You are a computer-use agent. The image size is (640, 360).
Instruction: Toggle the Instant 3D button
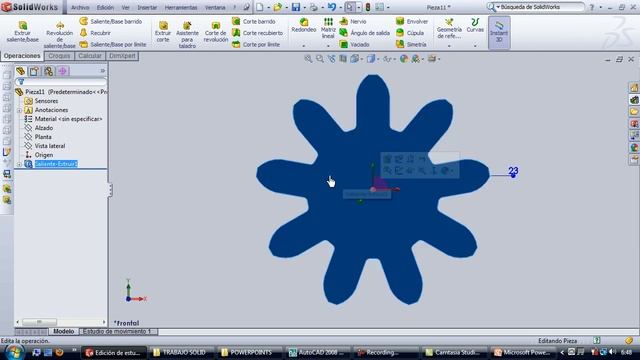click(x=499, y=33)
